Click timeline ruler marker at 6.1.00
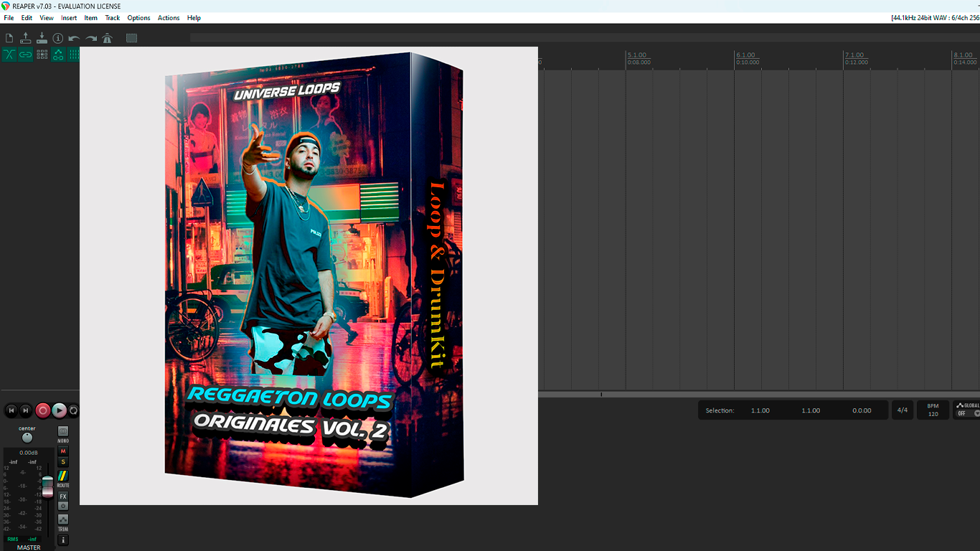 click(x=746, y=55)
